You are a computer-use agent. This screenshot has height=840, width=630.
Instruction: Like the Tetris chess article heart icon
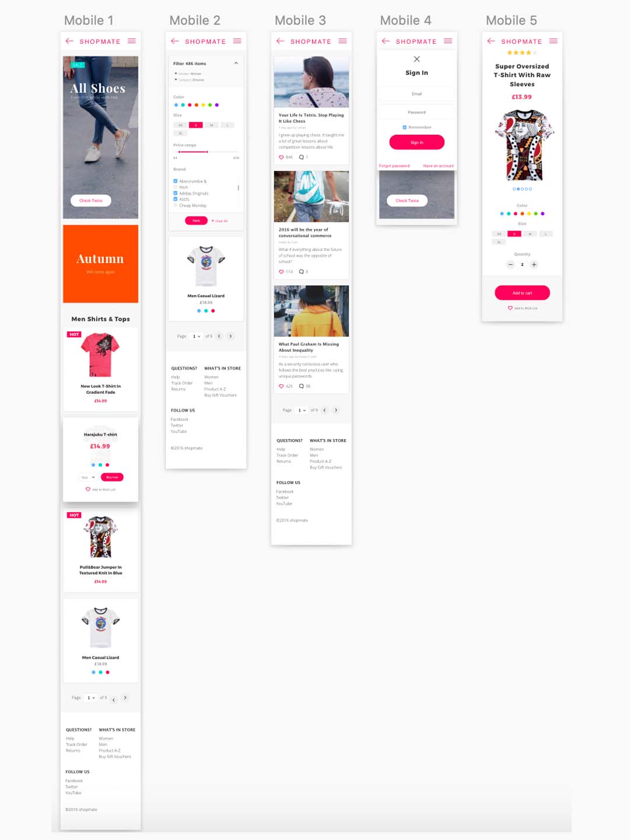click(281, 157)
